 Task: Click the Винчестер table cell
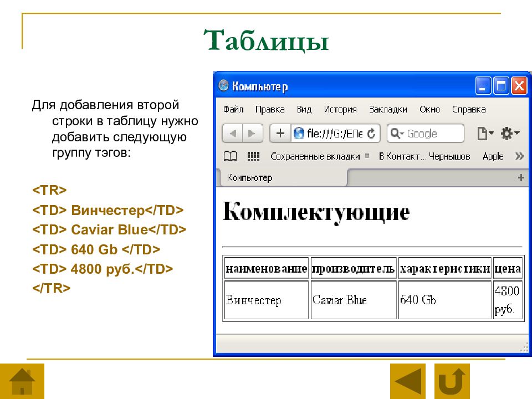tap(267, 300)
